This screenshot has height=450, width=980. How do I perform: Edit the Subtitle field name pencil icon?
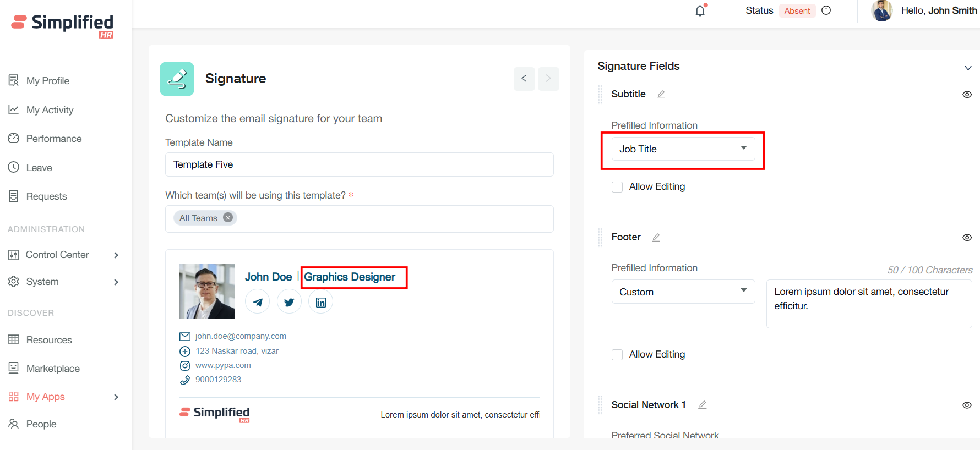click(x=661, y=95)
